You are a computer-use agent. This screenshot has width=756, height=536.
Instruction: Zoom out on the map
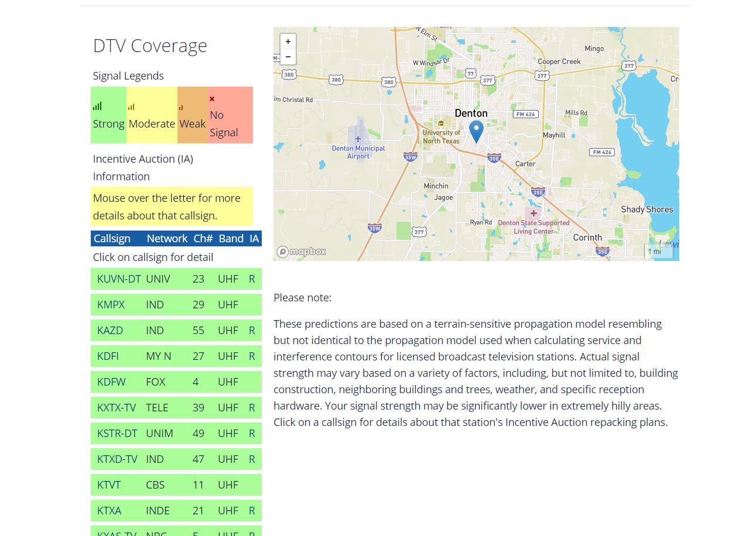pos(288,57)
